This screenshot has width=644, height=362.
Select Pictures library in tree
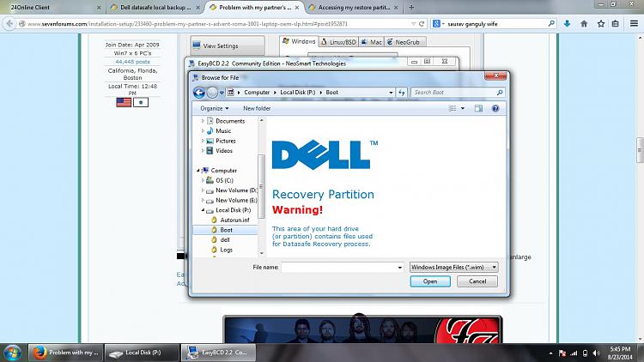pyautogui.click(x=226, y=141)
